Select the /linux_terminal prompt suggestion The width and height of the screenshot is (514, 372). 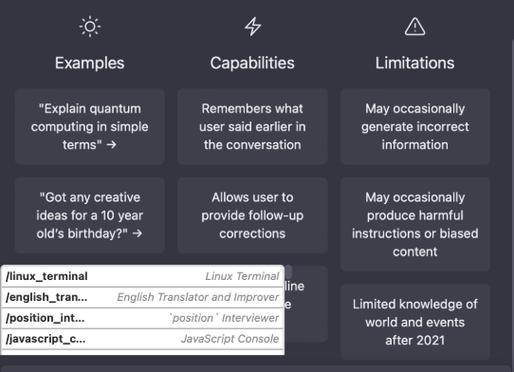tap(143, 276)
